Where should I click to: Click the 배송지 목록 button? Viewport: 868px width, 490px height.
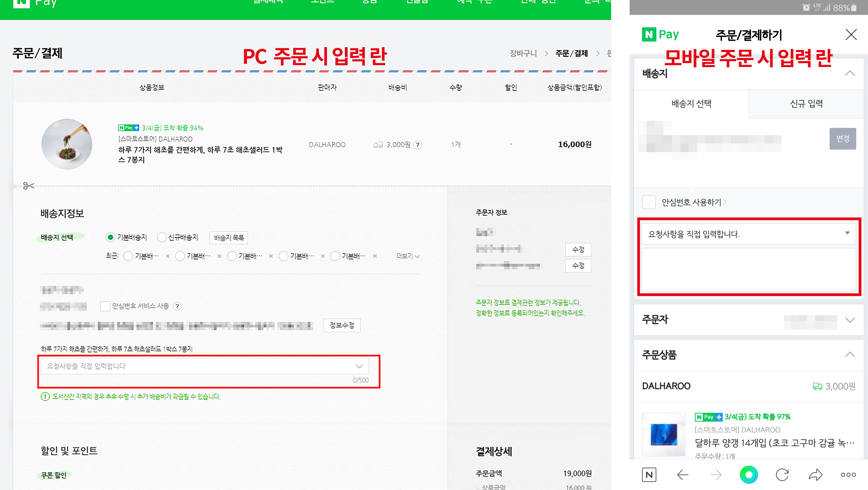coord(229,238)
